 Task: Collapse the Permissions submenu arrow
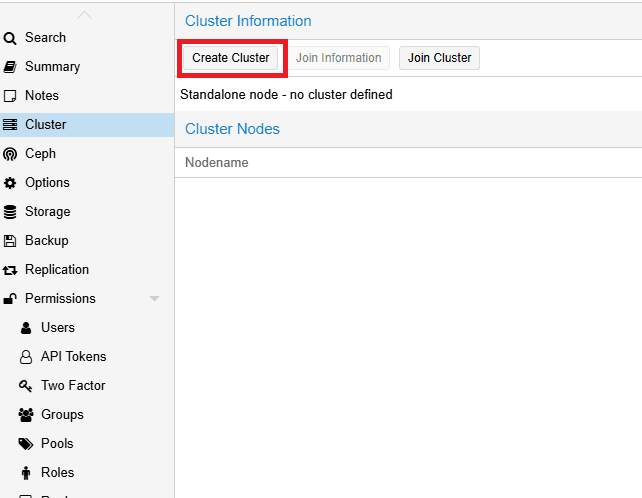coord(154,299)
